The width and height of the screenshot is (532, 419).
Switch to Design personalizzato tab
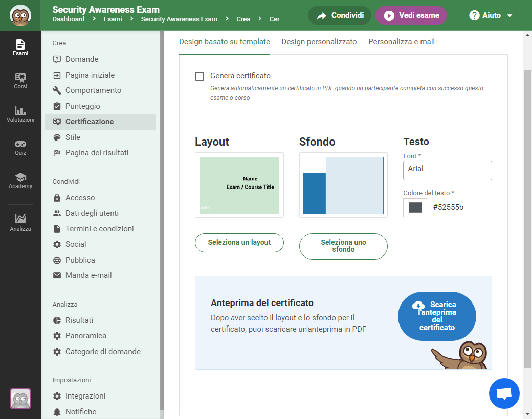pyautogui.click(x=319, y=42)
